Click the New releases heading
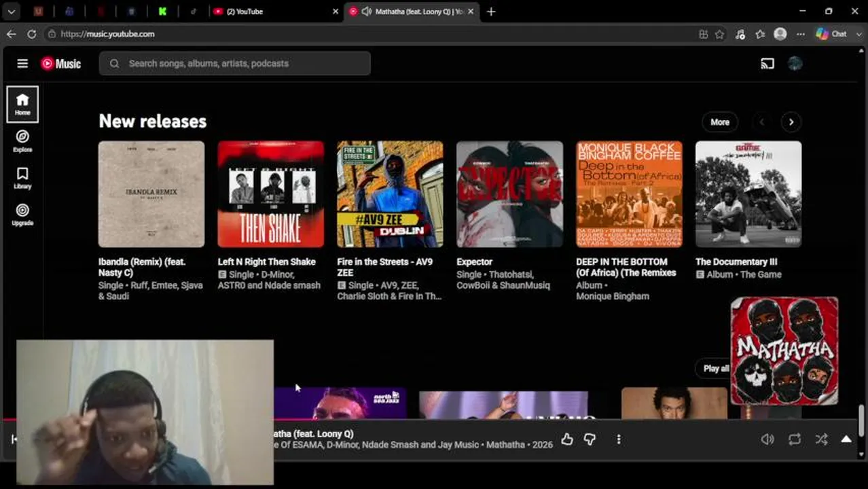Screen dimensions: 868x489 click(x=153, y=122)
